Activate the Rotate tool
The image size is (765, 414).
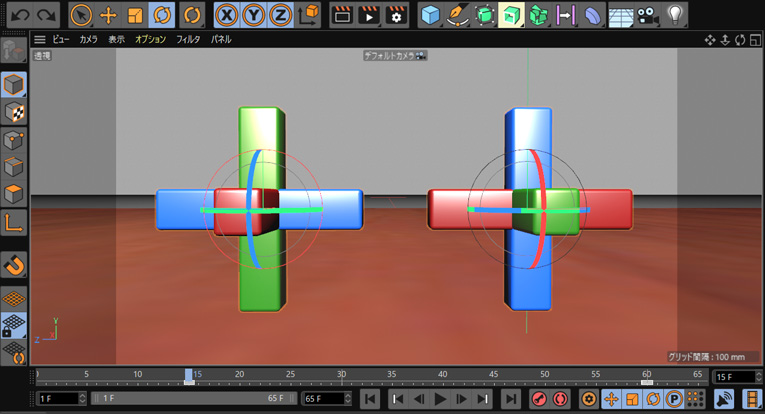(160, 15)
